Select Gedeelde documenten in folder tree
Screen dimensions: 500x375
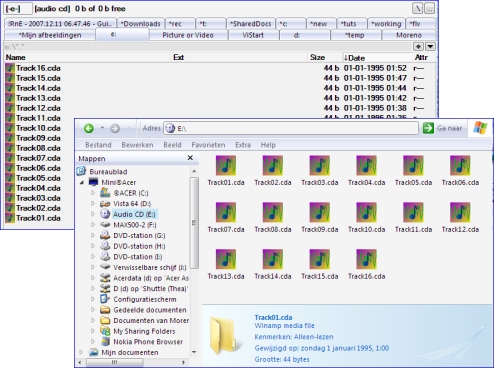pos(150,310)
